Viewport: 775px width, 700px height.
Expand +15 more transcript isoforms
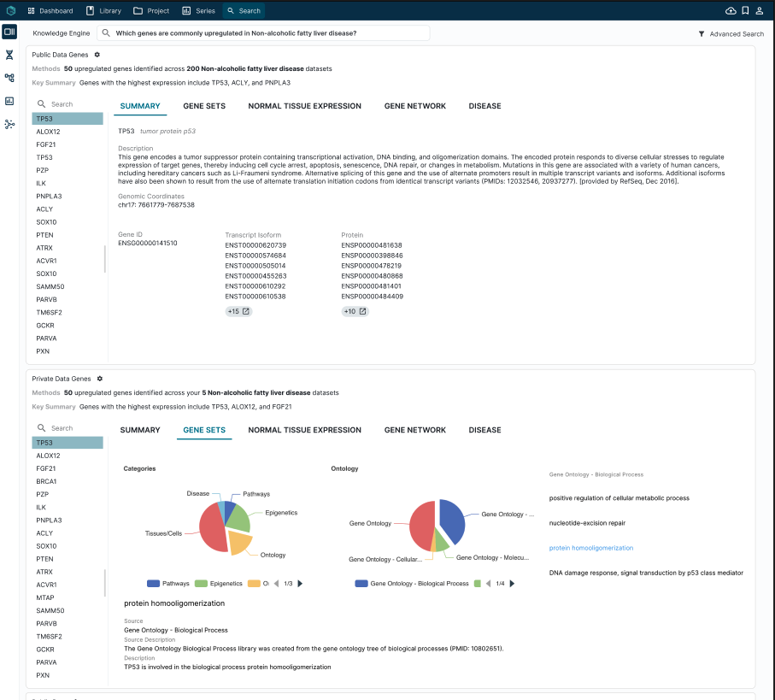pos(238,311)
